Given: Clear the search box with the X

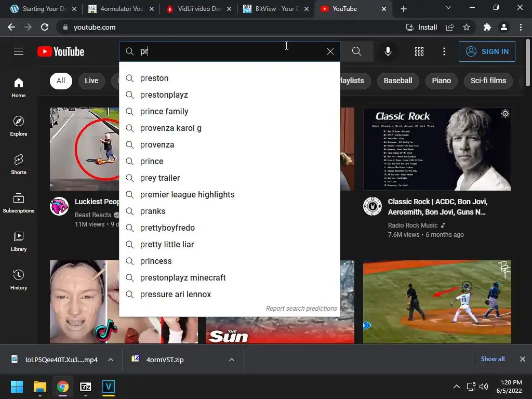Looking at the screenshot, I should tap(330, 51).
